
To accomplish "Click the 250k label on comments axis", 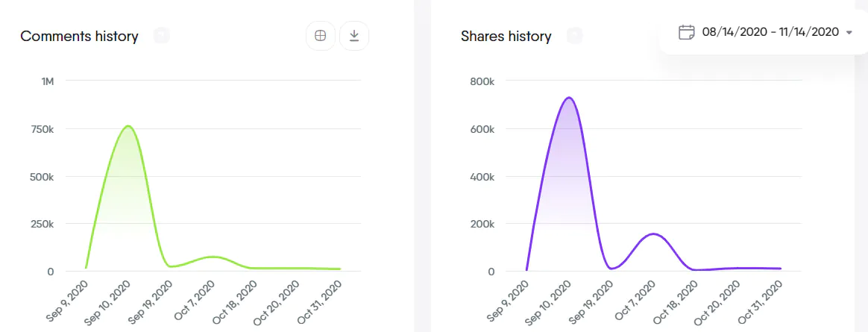I will [42, 224].
